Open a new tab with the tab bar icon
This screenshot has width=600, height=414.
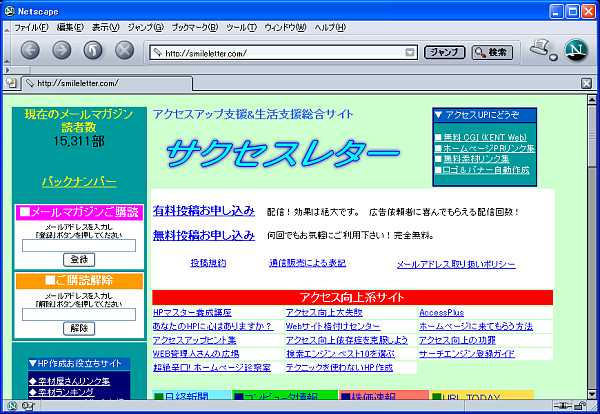[10, 83]
